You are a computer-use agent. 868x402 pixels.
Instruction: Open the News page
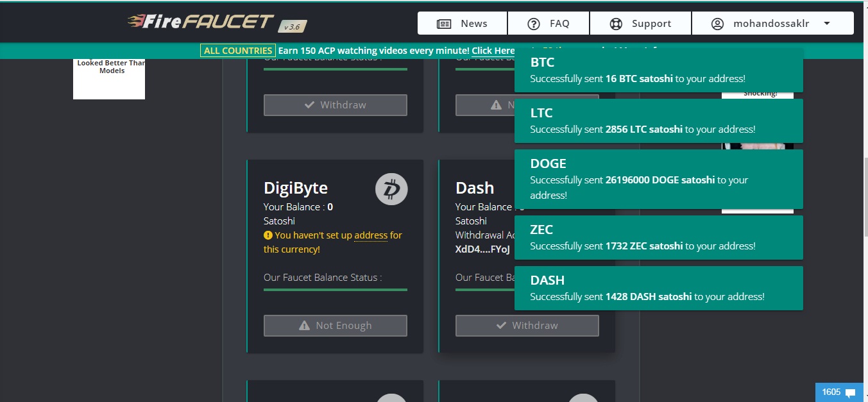(x=463, y=23)
